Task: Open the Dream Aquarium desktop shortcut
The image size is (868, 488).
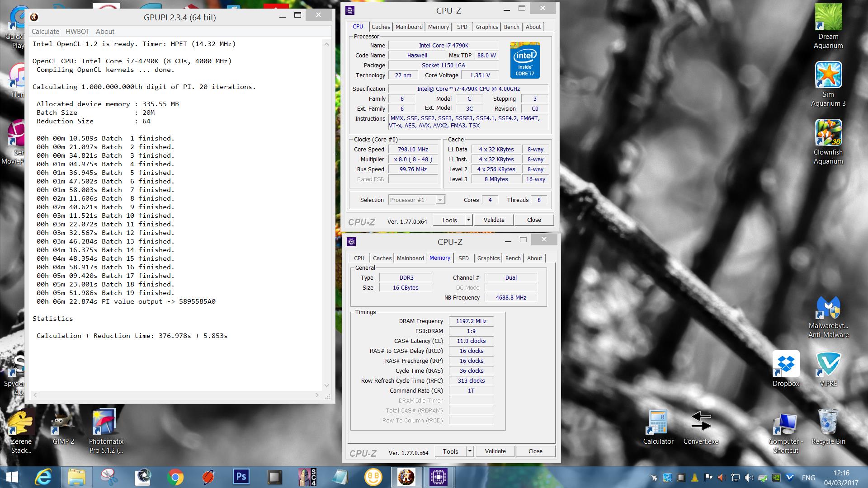Action: click(x=828, y=26)
